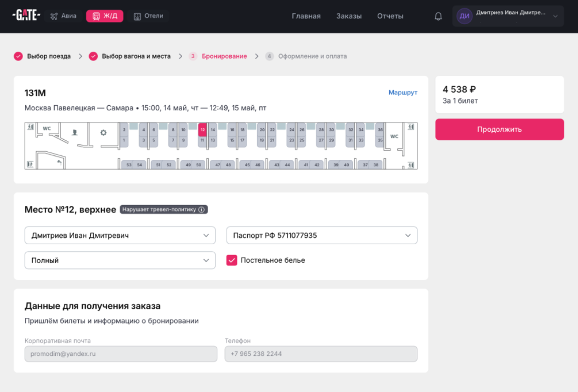The width and height of the screenshot is (578, 392).
Task: Switch to the Авиа section
Action: (x=64, y=16)
